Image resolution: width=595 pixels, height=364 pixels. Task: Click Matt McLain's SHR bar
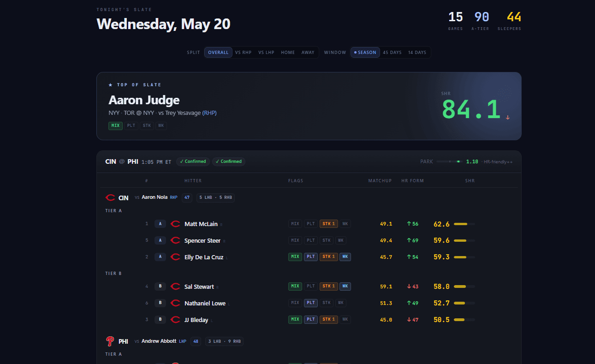click(464, 224)
